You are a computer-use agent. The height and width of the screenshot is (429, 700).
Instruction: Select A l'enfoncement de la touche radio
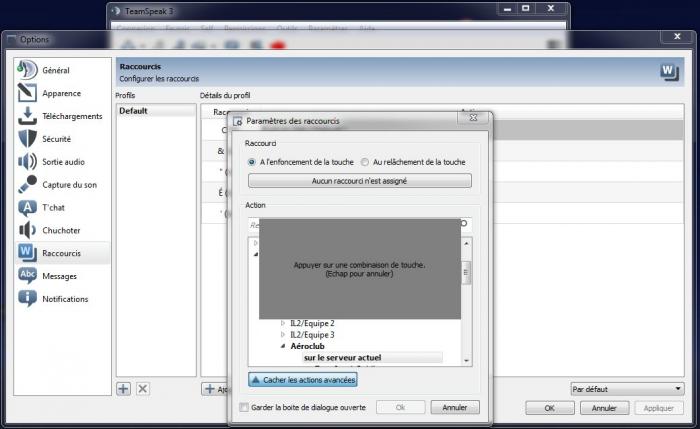(251, 162)
